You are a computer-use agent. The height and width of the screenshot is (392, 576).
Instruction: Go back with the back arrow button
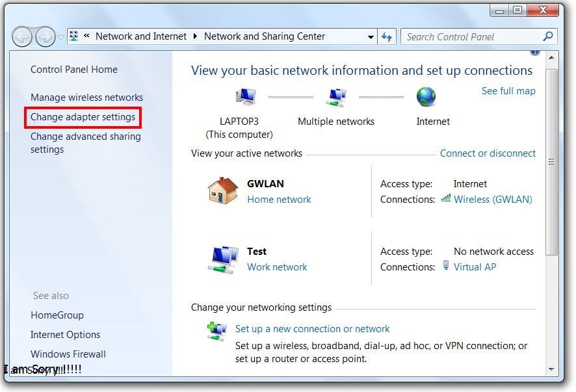pyautogui.click(x=22, y=37)
